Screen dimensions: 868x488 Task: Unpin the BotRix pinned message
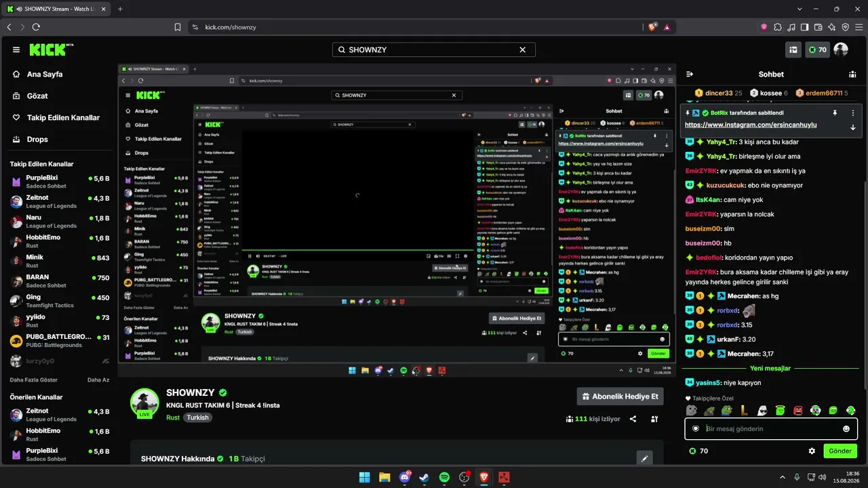[835, 113]
